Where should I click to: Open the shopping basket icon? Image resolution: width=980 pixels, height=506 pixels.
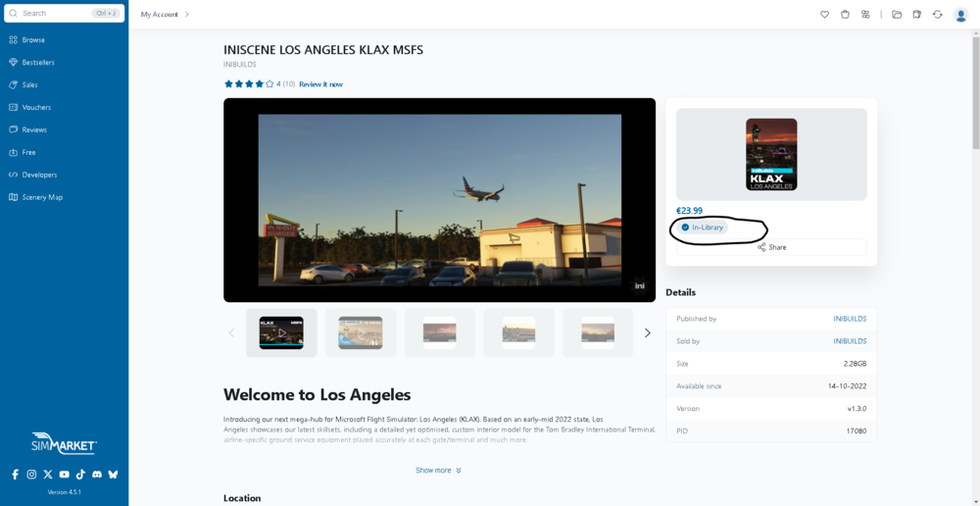pos(845,15)
